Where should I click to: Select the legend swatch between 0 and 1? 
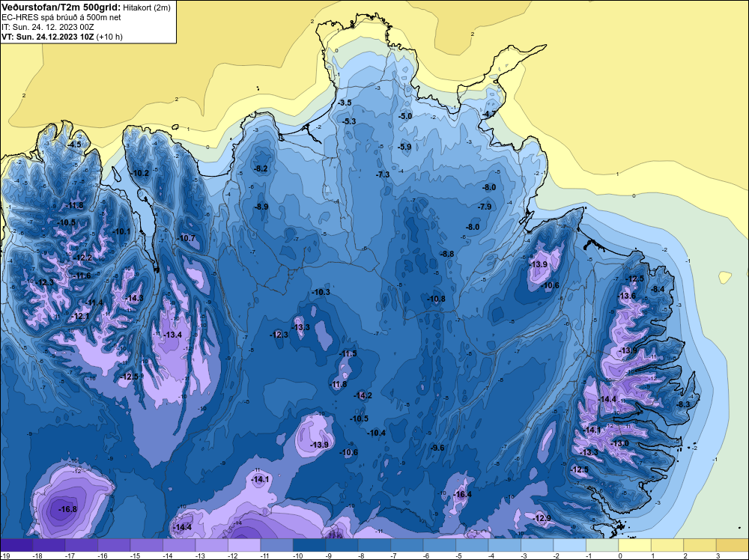pos(635,546)
